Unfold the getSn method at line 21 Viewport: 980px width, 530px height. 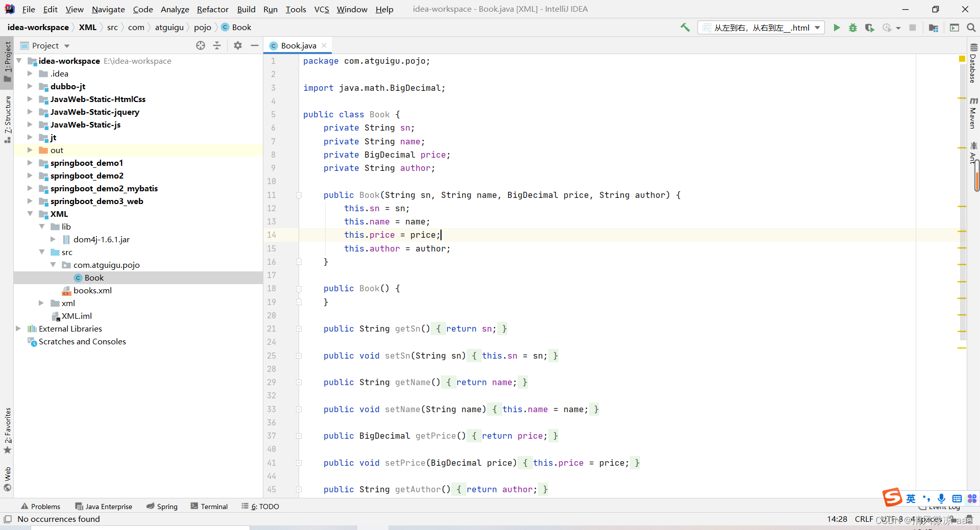[x=299, y=329]
